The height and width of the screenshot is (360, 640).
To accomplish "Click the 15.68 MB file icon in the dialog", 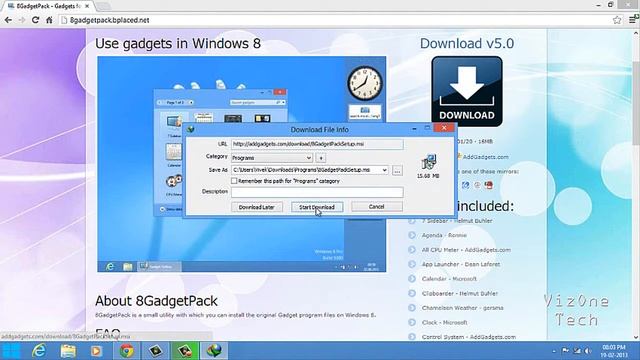I will (x=428, y=162).
